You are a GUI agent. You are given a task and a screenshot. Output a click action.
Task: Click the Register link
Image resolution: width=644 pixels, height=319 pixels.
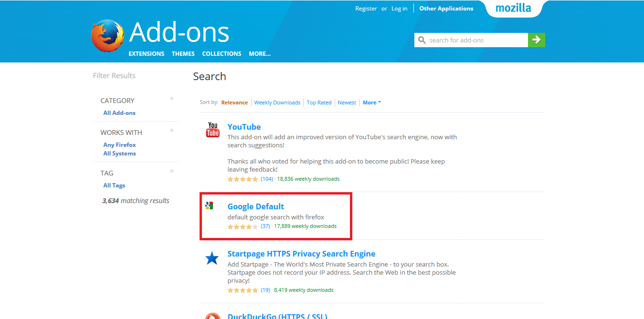click(x=366, y=9)
